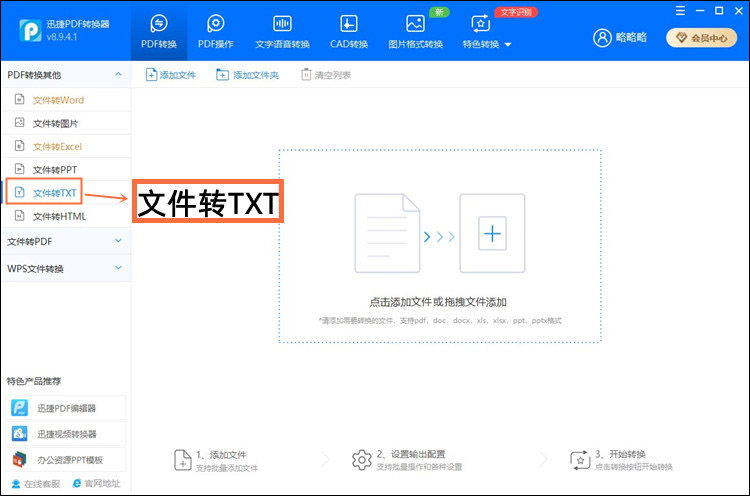Image resolution: width=750 pixels, height=496 pixels.
Task: Click 添加文件夹 toolbar button
Action: click(x=247, y=75)
